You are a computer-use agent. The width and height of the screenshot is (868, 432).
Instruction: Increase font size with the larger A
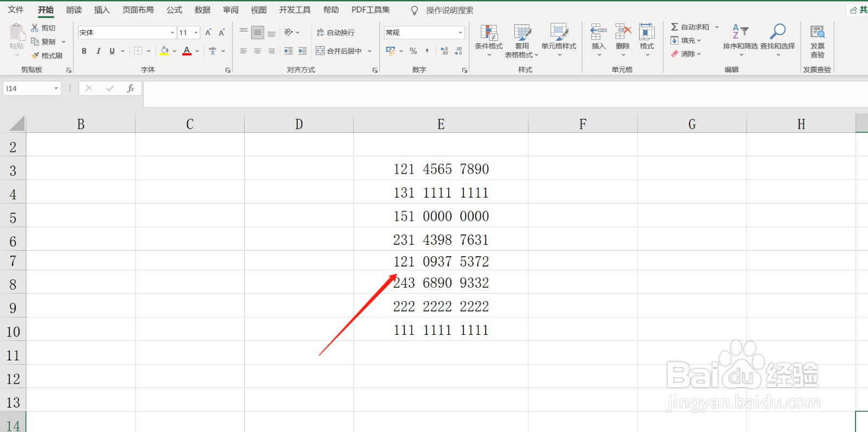208,33
